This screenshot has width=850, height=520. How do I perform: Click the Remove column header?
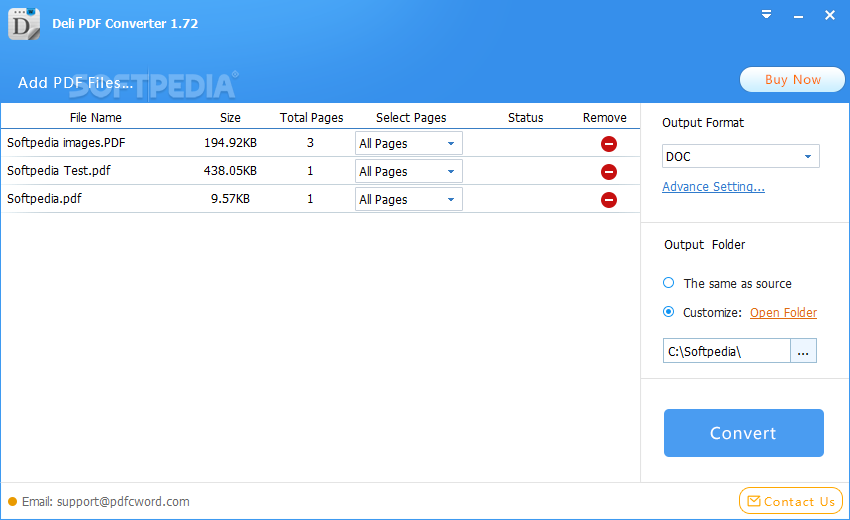604,118
